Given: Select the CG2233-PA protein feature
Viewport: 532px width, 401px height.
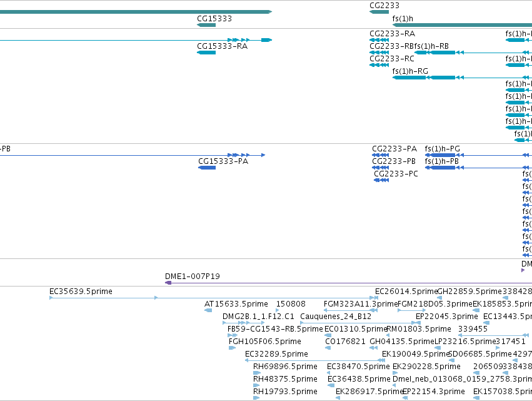Looking at the screenshot, I should tap(380, 155).
